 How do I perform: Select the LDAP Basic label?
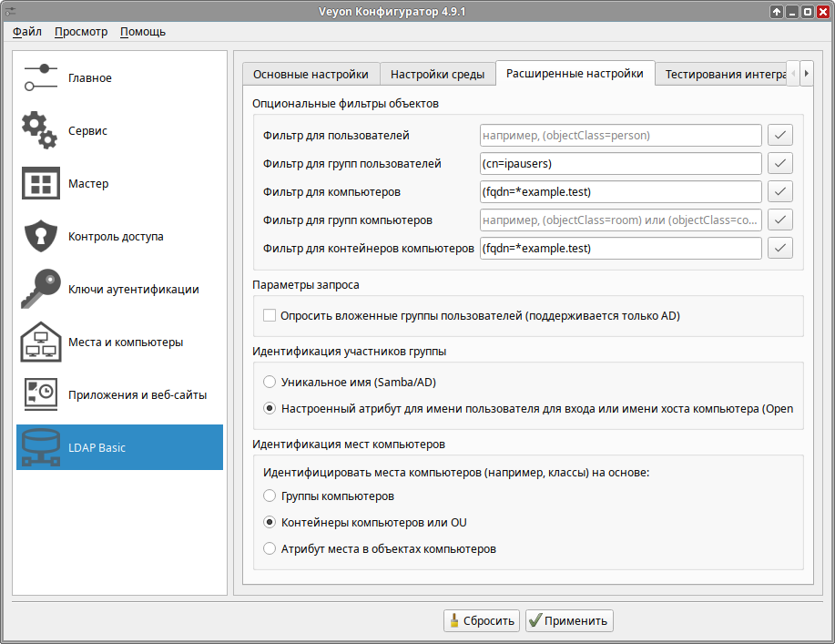(x=97, y=447)
